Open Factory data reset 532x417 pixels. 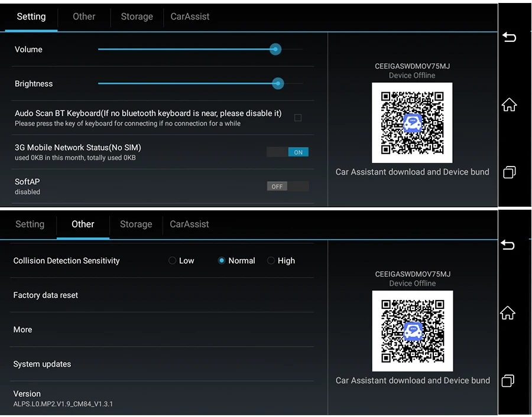(162, 295)
